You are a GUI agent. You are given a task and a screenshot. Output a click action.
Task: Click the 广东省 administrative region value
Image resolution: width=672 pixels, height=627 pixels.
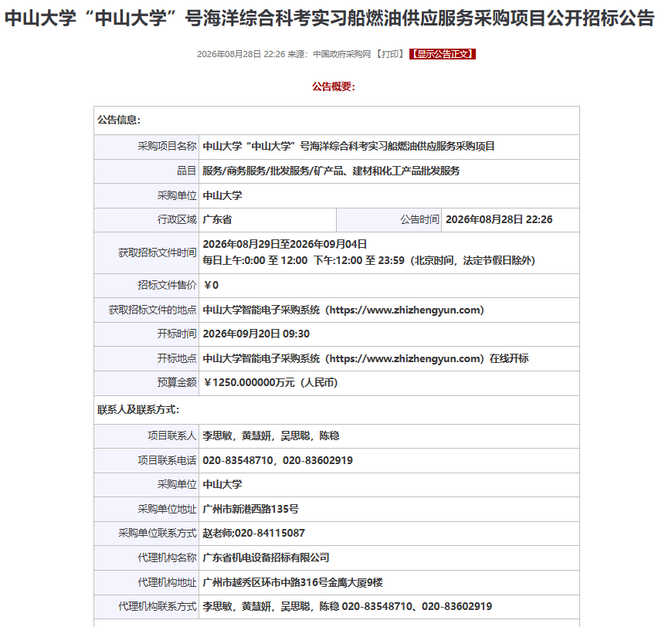(217, 220)
